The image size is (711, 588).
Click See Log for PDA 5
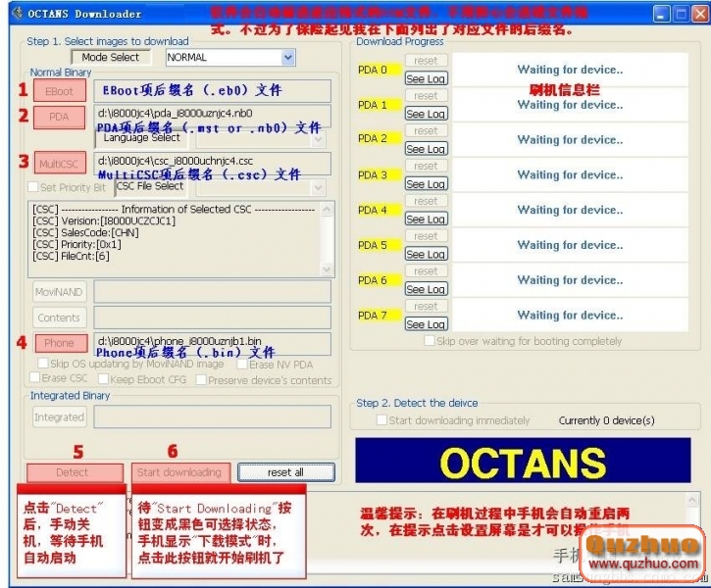point(426,254)
